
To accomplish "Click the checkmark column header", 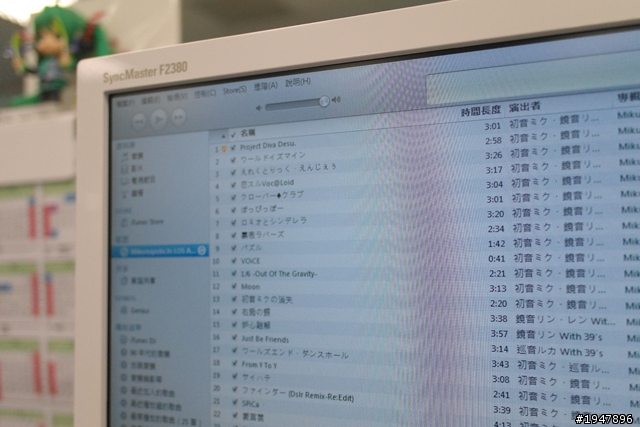I will coord(233,135).
